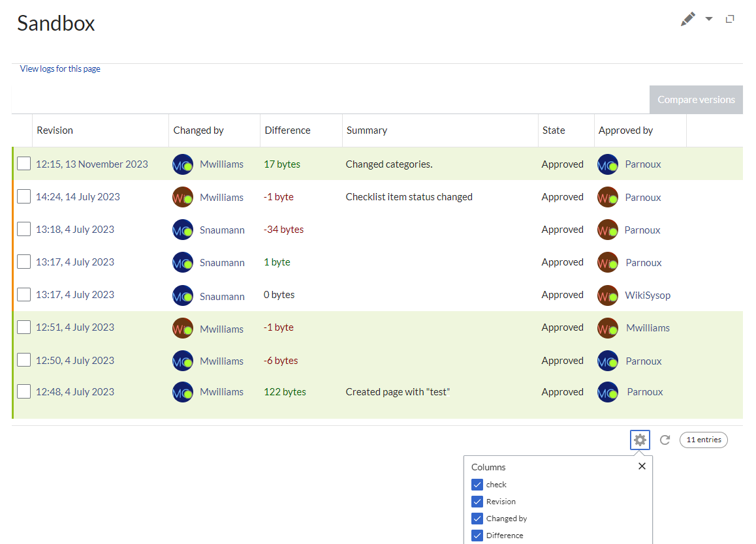
Task: Open WikiSysop user link
Action: pyautogui.click(x=648, y=295)
